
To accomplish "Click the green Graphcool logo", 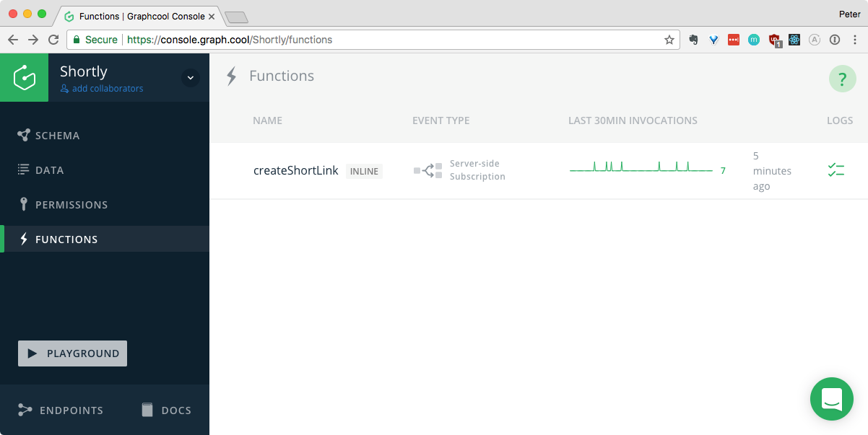I will coord(24,77).
